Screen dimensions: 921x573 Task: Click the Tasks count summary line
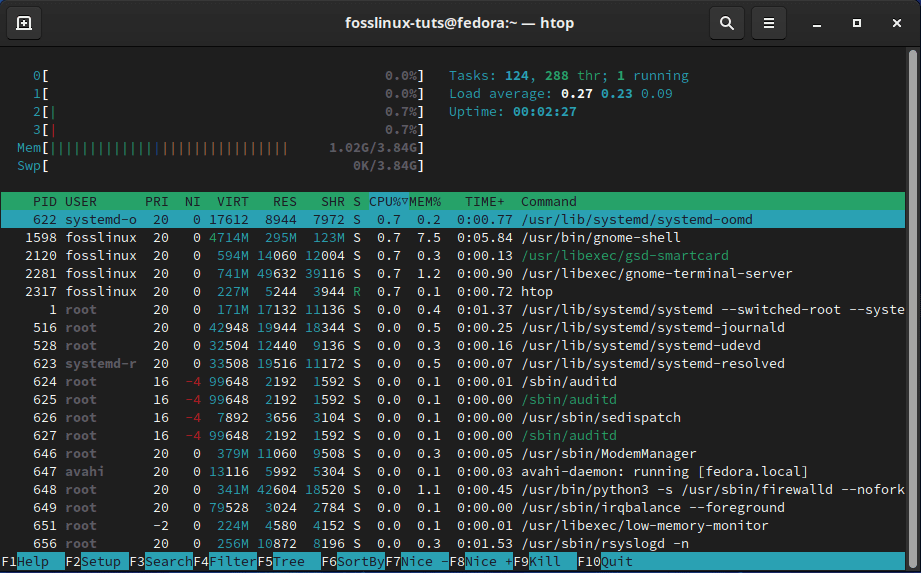(569, 76)
